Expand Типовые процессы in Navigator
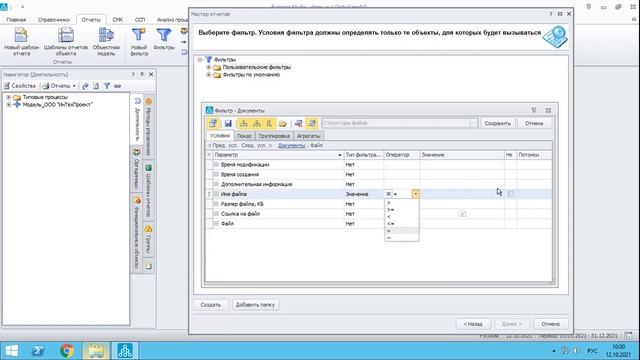Image resolution: width=640 pixels, height=360 pixels. pyautogui.click(x=8, y=97)
